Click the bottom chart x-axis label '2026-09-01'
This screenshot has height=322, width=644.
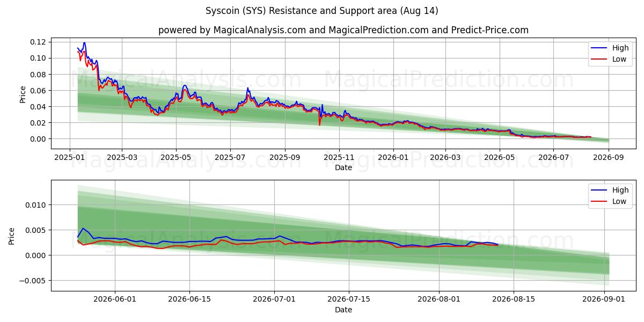[604, 300]
